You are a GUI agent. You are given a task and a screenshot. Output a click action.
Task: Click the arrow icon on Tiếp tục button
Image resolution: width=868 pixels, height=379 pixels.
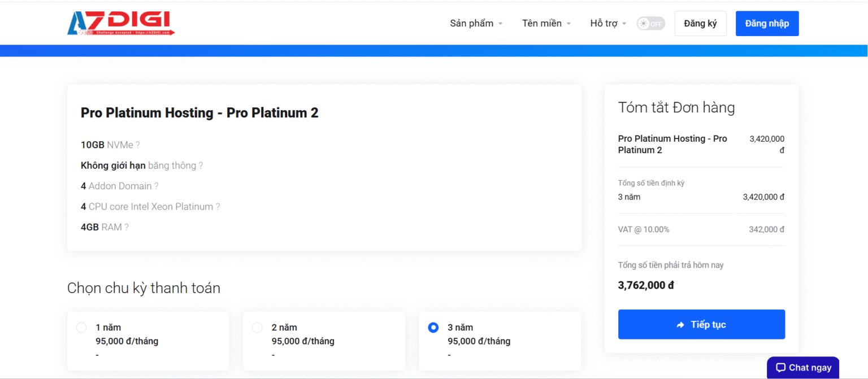[x=680, y=325]
